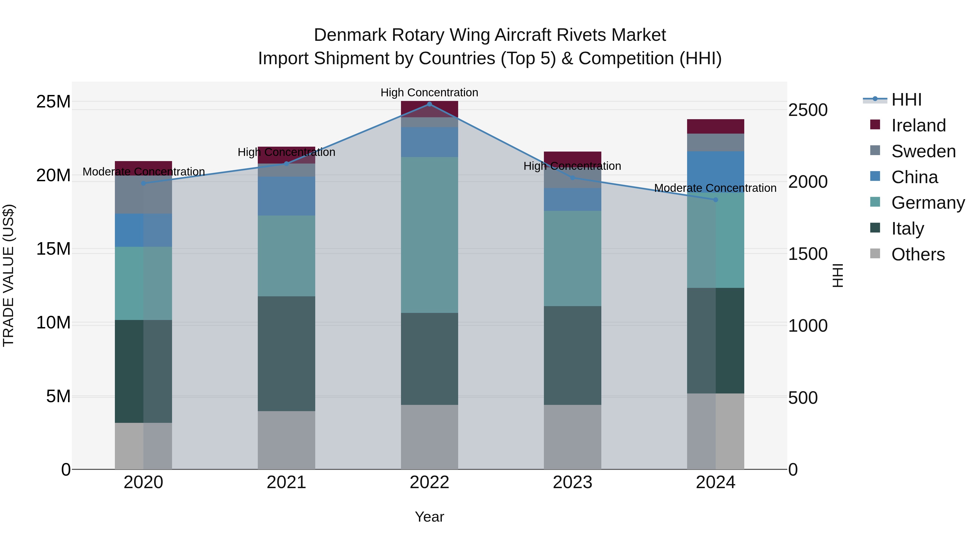Viewport: 980px width, 551px height.
Task: Click the 2022 Ireland bar segment
Action: 430,109
